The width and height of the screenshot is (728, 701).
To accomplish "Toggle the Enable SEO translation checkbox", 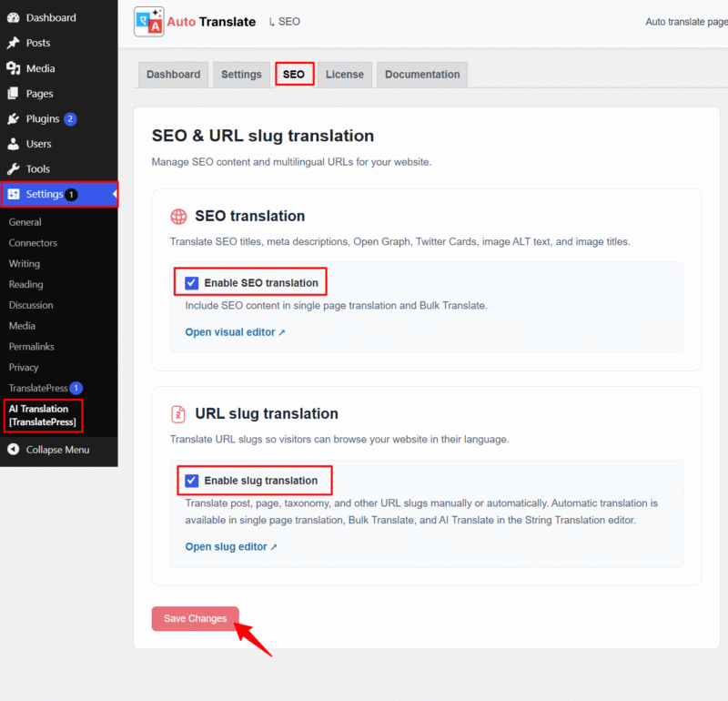I will pyautogui.click(x=191, y=283).
